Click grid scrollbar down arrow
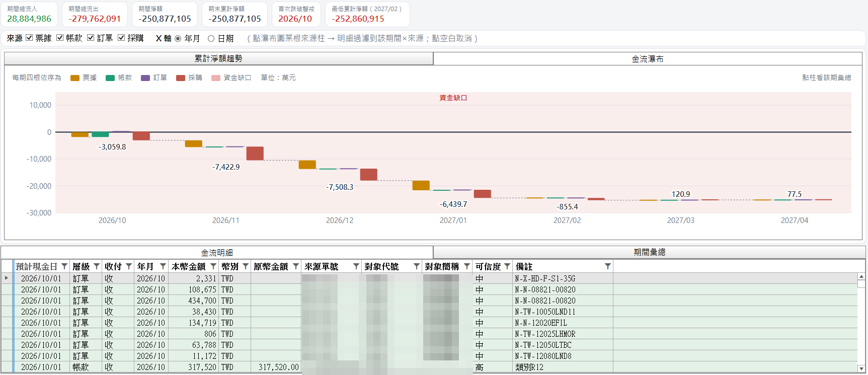868x375 pixels. point(861,368)
